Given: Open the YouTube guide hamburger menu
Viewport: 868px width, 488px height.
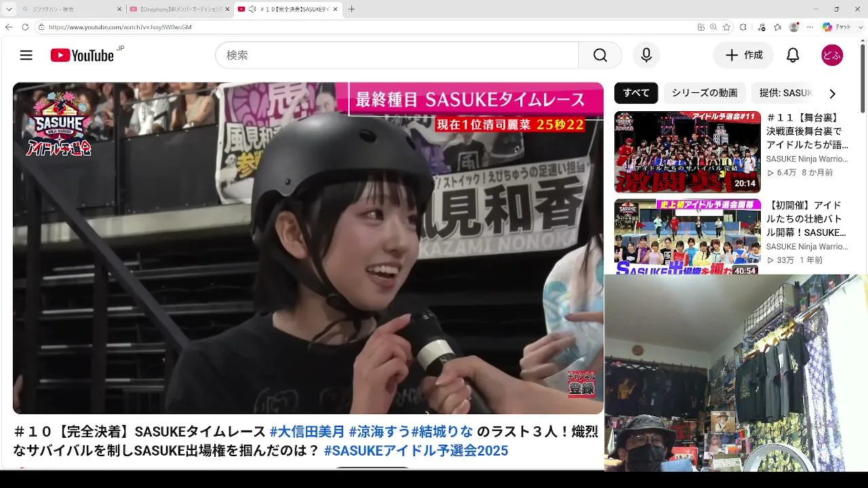Looking at the screenshot, I should [26, 56].
